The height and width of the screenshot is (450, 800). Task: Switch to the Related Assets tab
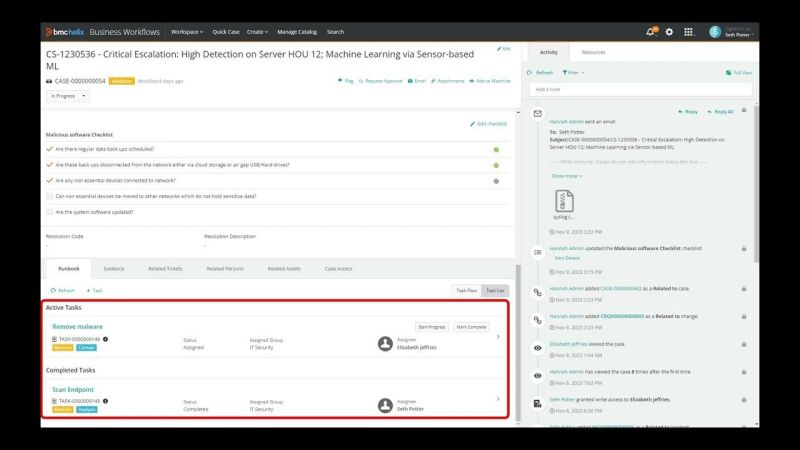284,268
